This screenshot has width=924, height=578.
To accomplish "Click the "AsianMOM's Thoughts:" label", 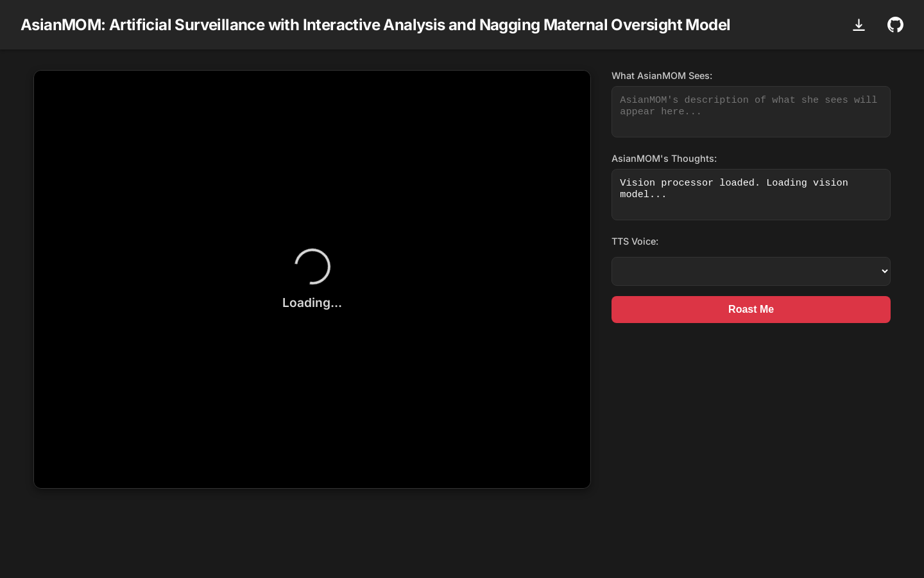I will pyautogui.click(x=664, y=159).
